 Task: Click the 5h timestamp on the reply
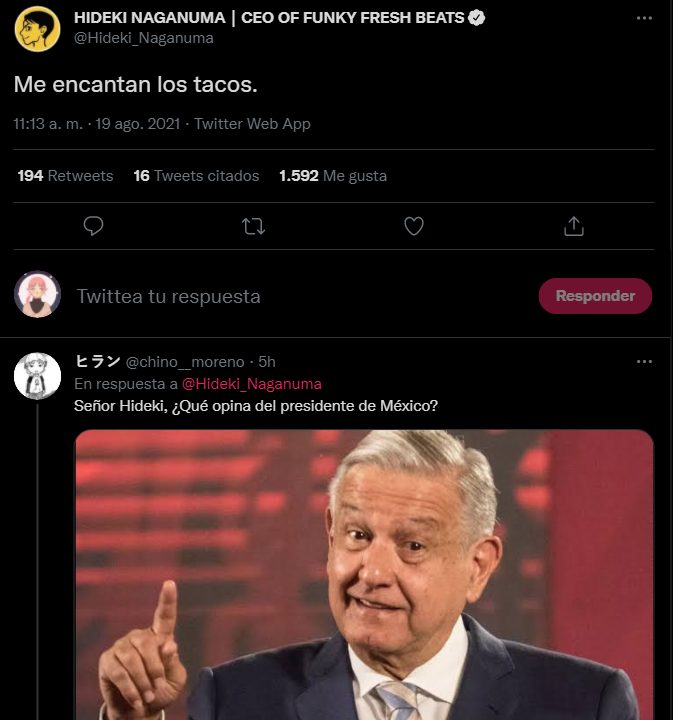(266, 361)
